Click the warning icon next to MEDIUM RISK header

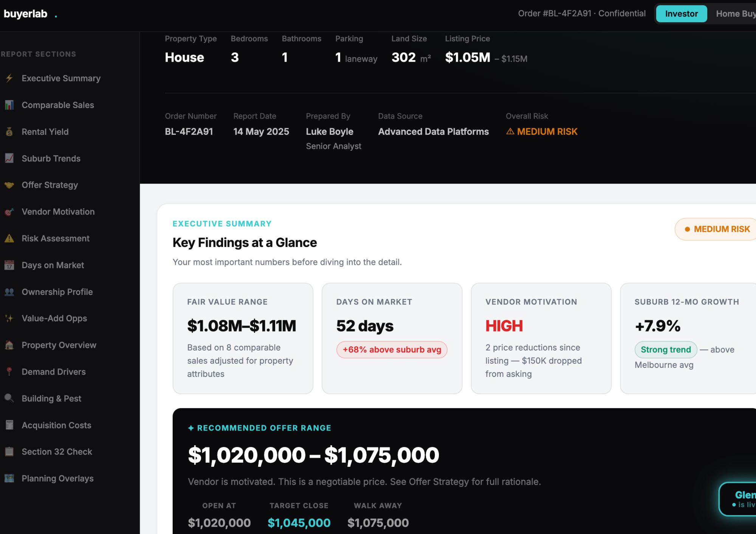(510, 131)
